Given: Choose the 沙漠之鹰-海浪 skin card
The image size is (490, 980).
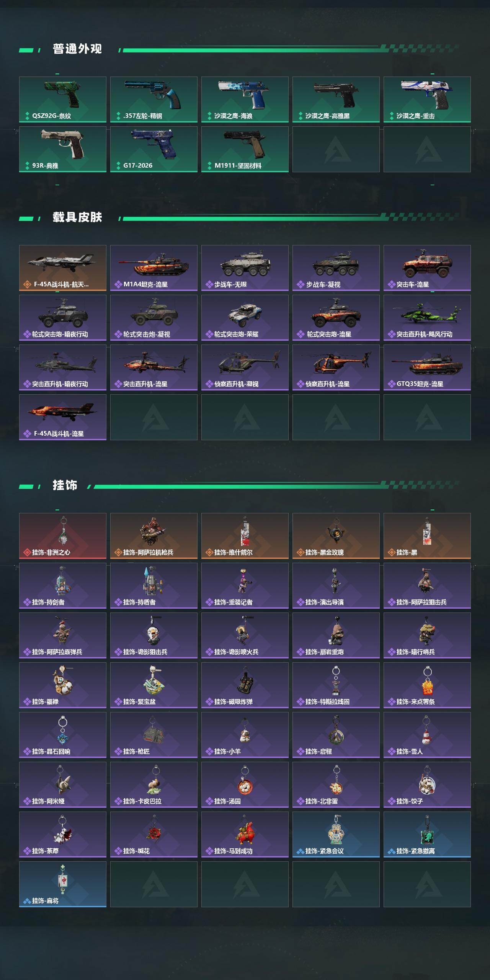Looking at the screenshot, I should (x=245, y=100).
